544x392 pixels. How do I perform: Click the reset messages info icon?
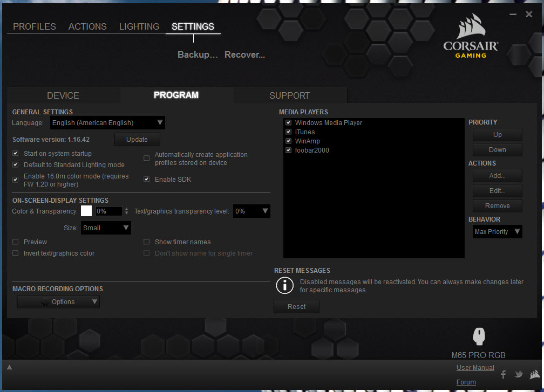pos(284,286)
